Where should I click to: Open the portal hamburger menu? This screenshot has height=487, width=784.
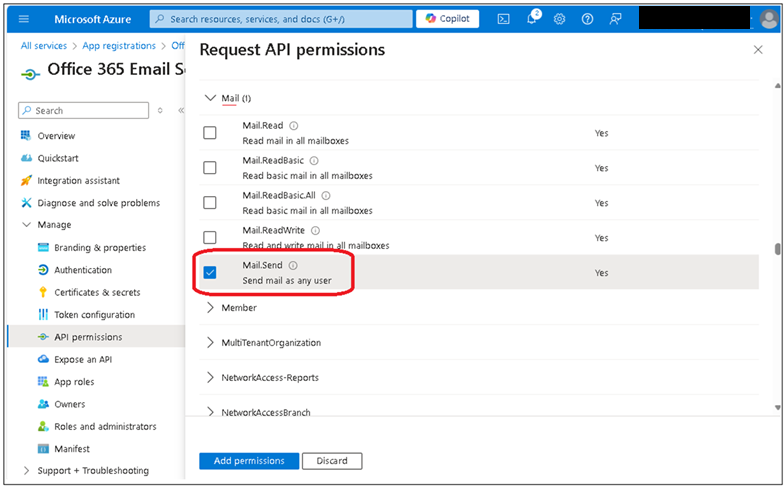click(x=24, y=19)
